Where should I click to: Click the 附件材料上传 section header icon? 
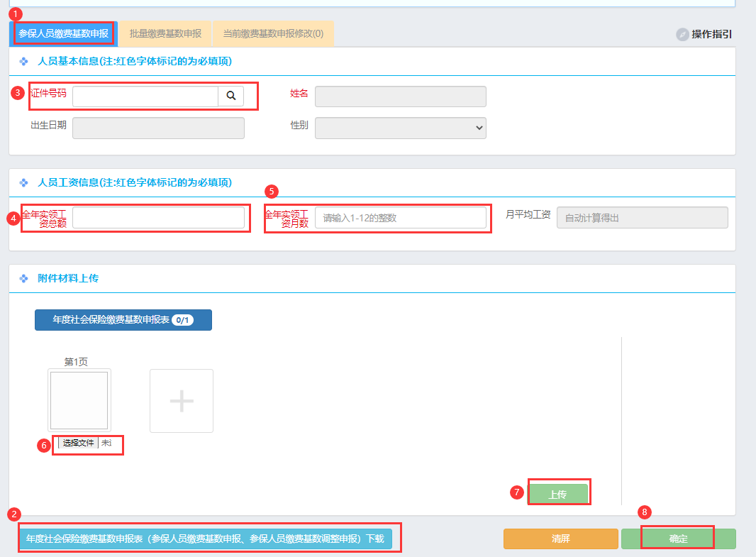(x=23, y=279)
